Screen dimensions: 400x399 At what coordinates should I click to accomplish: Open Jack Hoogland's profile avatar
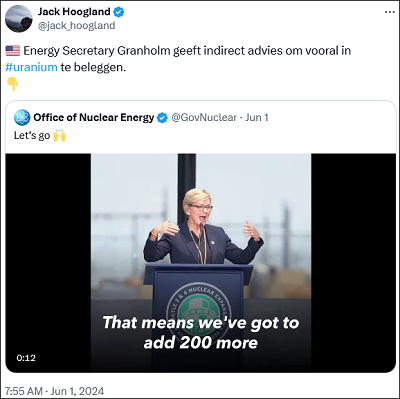pyautogui.click(x=19, y=19)
